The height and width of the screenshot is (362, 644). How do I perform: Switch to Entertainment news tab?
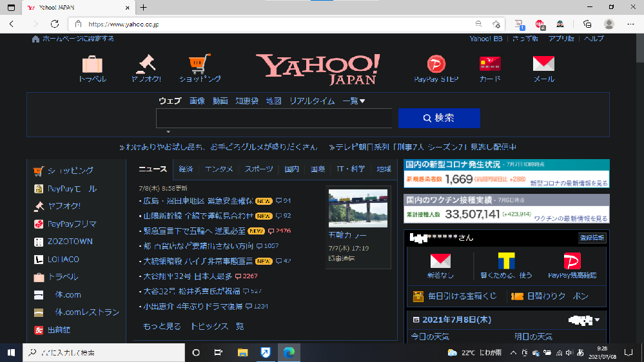[x=219, y=169]
